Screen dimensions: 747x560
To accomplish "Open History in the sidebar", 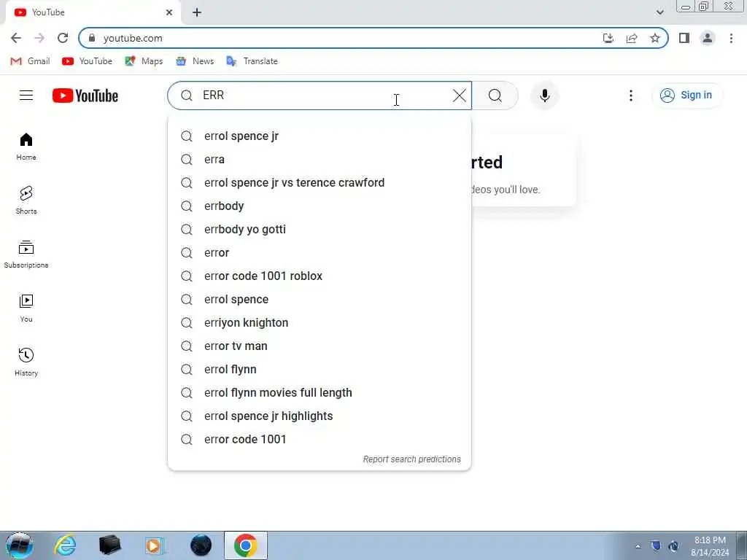I will click(x=26, y=362).
